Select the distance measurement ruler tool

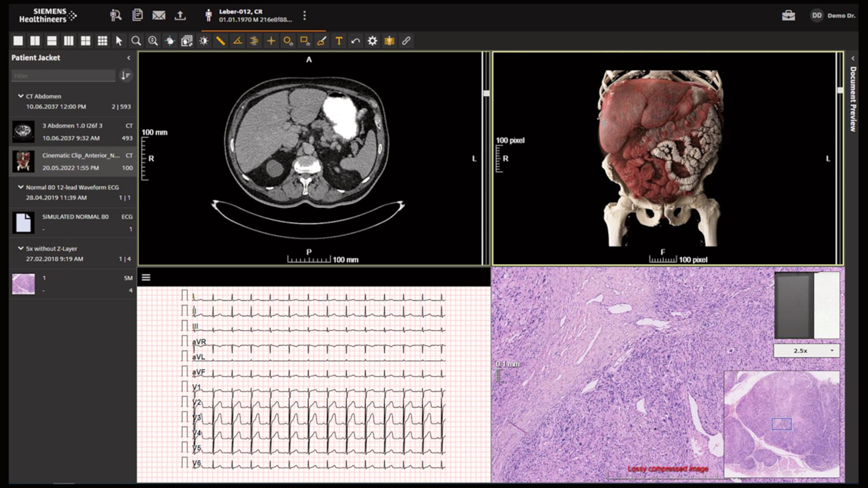pos(221,41)
